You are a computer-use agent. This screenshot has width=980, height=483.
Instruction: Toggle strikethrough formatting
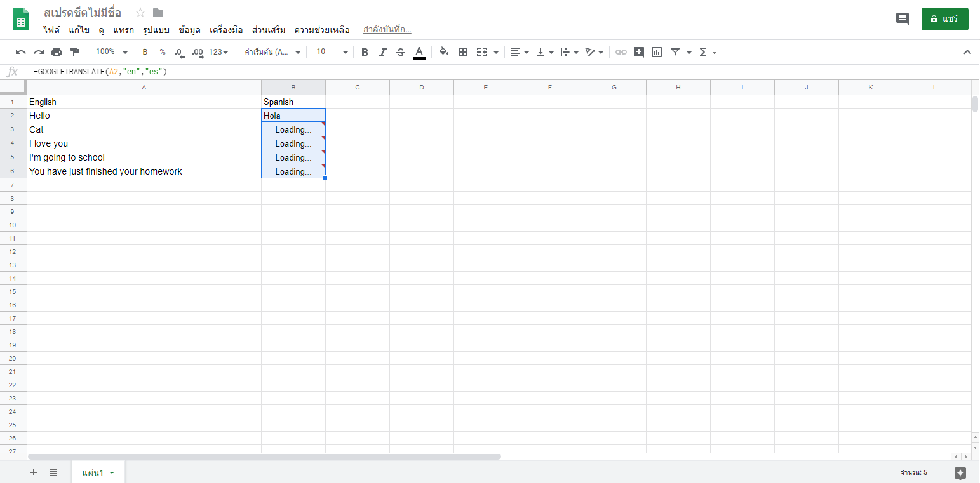click(400, 52)
